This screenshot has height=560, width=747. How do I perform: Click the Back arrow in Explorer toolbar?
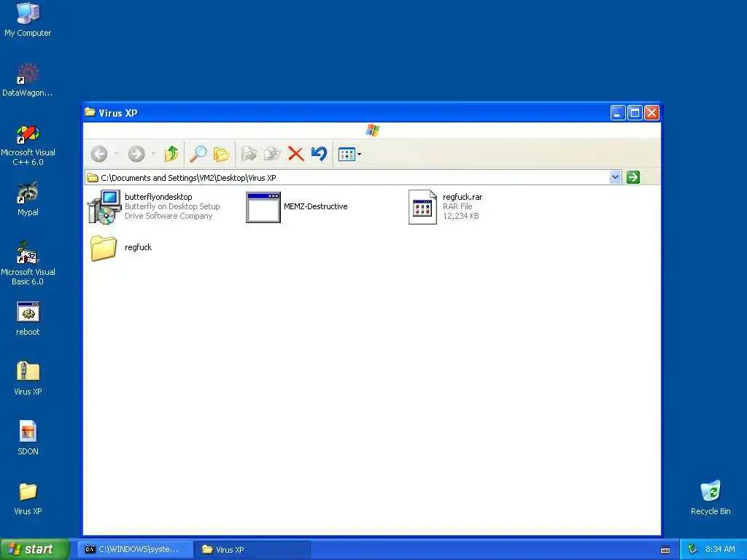click(99, 154)
